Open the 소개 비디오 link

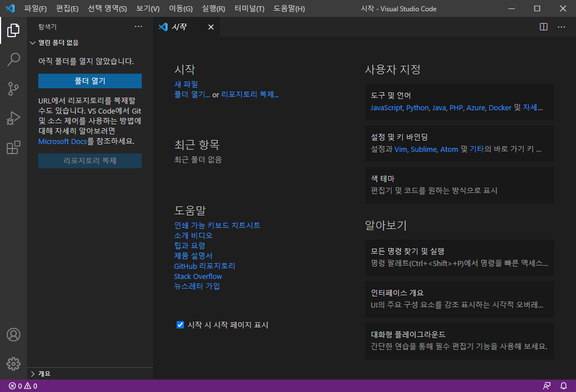pos(193,236)
